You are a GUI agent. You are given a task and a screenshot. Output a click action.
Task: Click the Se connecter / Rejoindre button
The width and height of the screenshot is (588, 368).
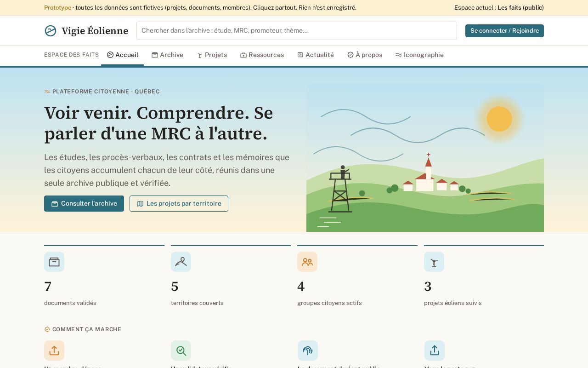pyautogui.click(x=504, y=31)
